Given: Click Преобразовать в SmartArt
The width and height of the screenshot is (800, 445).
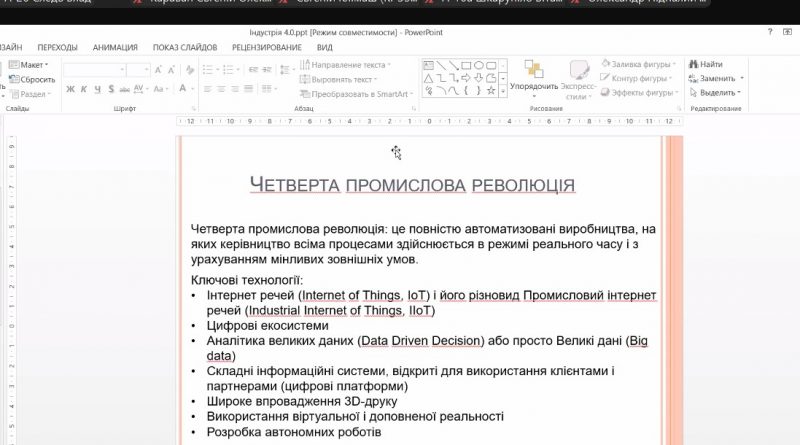Looking at the screenshot, I should point(356,94).
